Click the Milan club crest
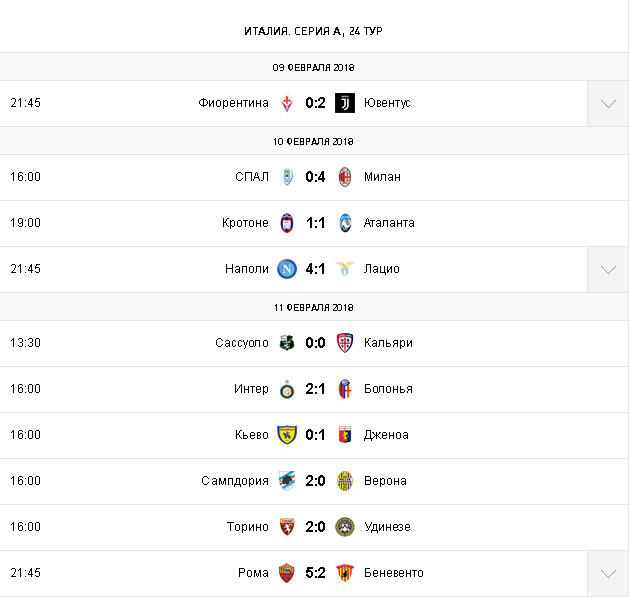This screenshot has height=597, width=629. click(x=345, y=177)
